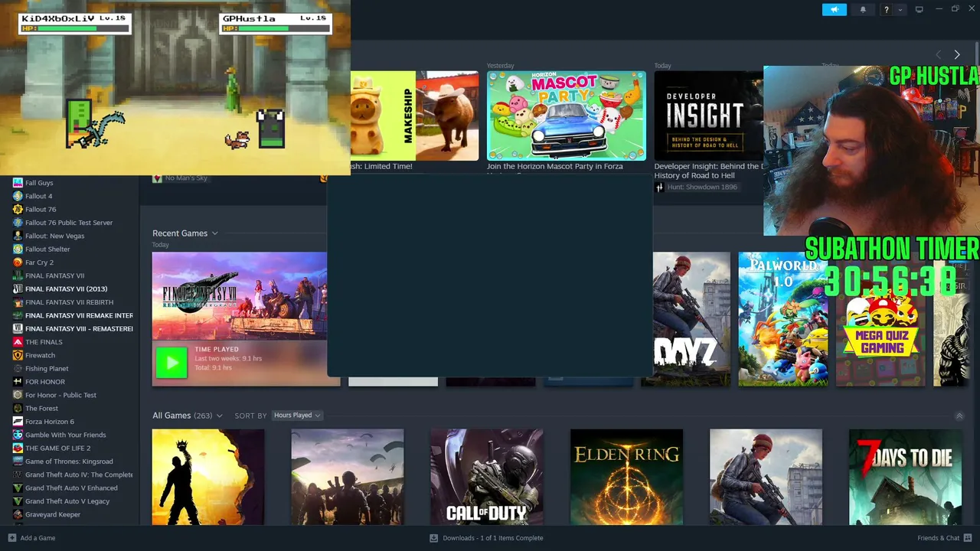The image size is (980, 551).
Task: Show next What's New items arrow
Action: coord(957,54)
